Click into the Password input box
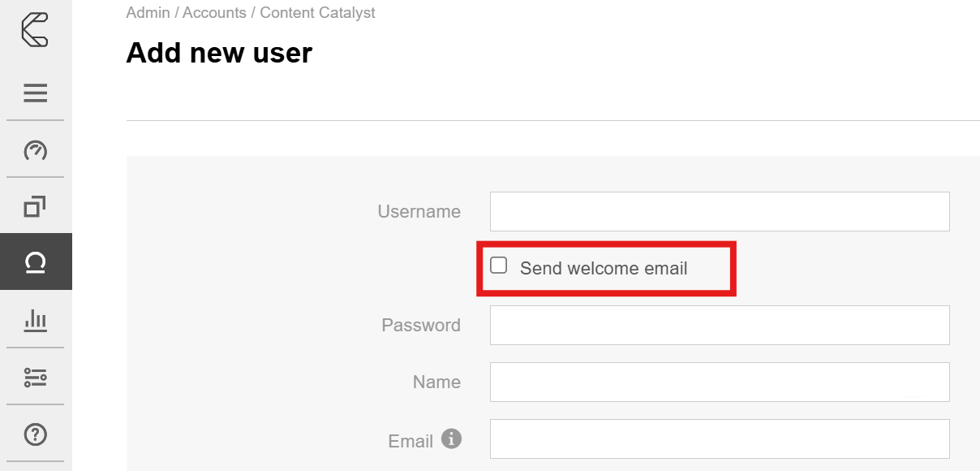The height and width of the screenshot is (471, 980). [720, 325]
